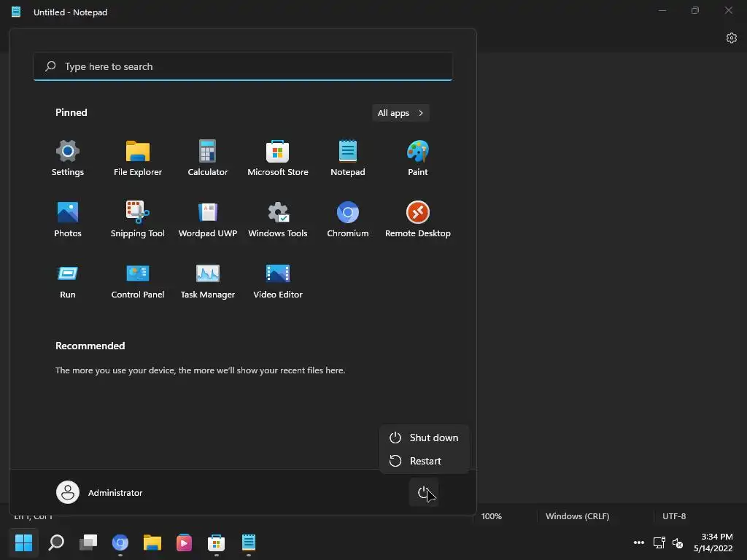The width and height of the screenshot is (747, 560).
Task: Click the Recommended section heading
Action: click(90, 346)
